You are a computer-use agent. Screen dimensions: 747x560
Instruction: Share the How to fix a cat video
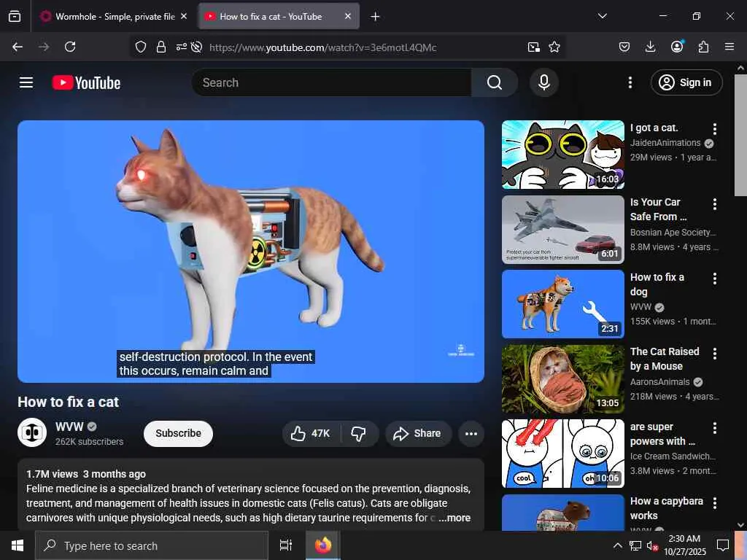(418, 433)
